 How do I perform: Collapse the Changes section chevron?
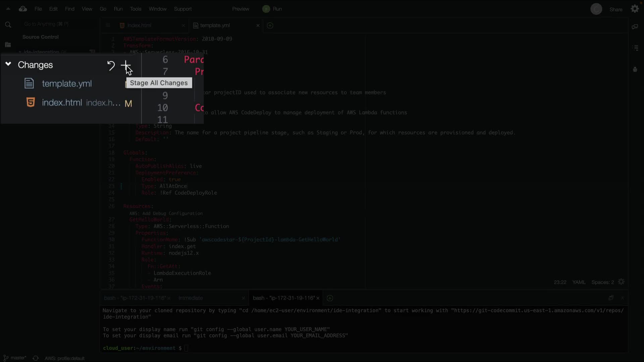click(x=8, y=64)
